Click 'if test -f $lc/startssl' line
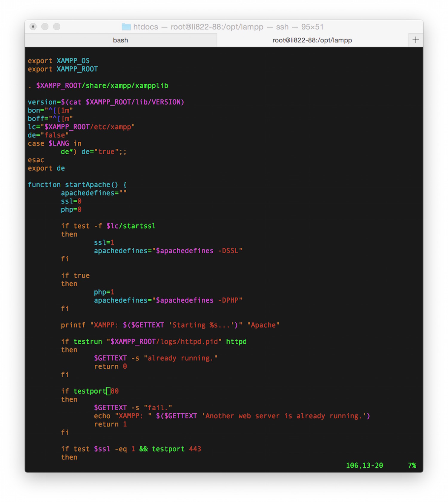Screen dimensions: 448x502 [108, 226]
